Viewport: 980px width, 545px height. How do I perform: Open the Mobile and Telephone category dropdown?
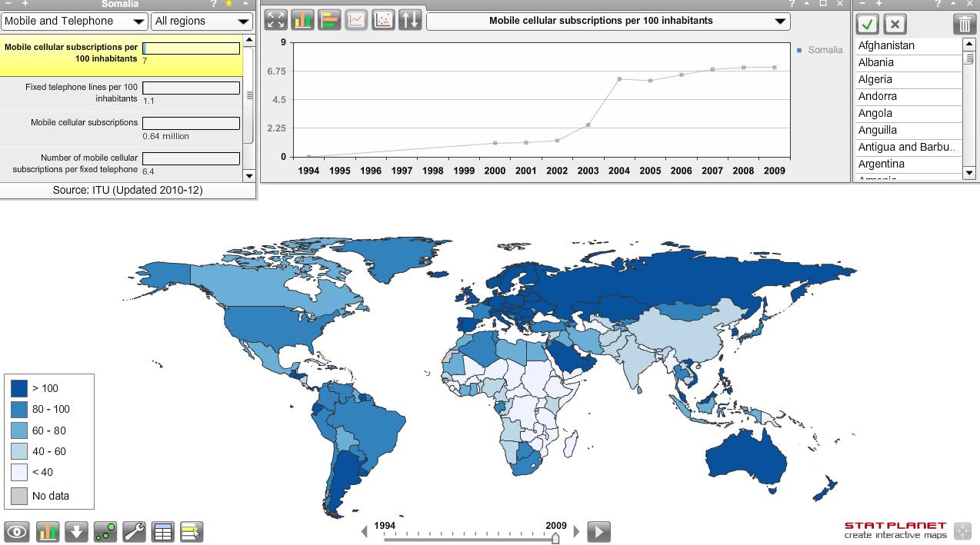coord(74,22)
